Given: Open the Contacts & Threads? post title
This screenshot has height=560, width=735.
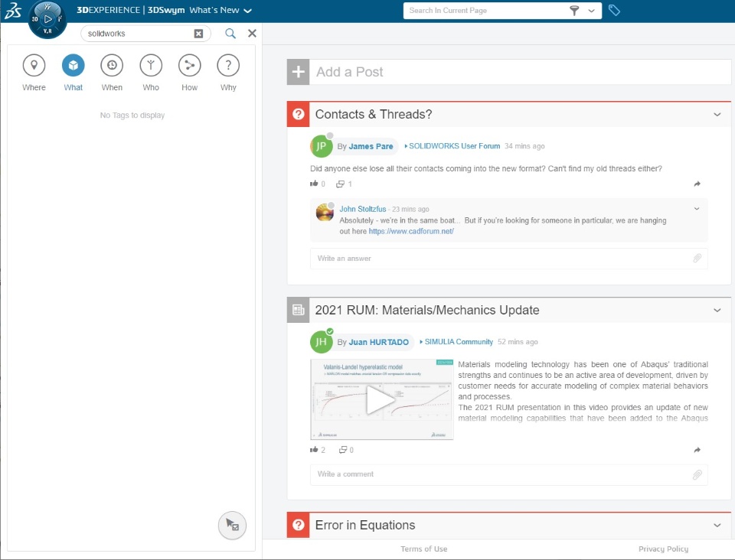Looking at the screenshot, I should [374, 114].
